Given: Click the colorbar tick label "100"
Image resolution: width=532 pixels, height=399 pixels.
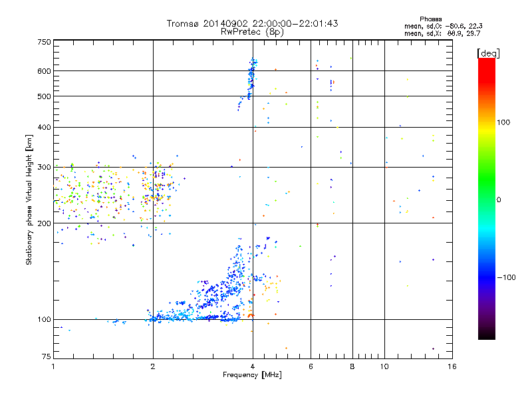Looking at the screenshot, I should click(x=503, y=122).
